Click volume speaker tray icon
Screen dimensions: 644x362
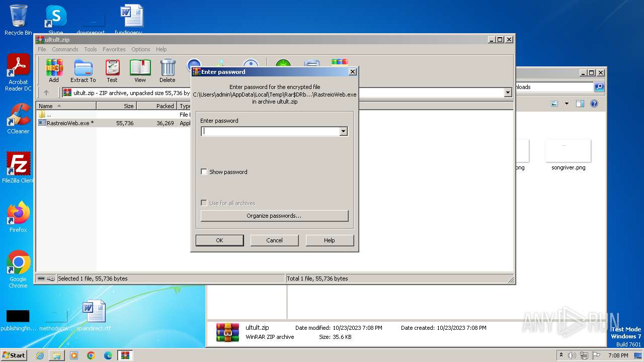tap(572, 355)
